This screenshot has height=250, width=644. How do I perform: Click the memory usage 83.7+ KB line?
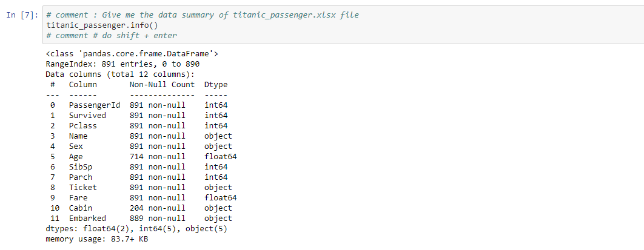click(x=96, y=238)
